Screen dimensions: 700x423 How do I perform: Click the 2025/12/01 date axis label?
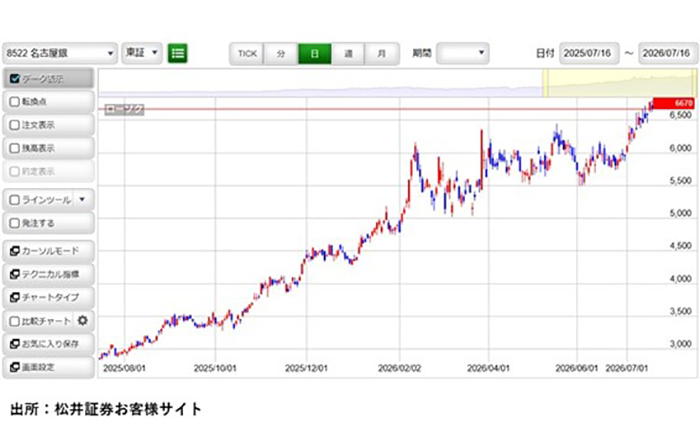(x=306, y=369)
